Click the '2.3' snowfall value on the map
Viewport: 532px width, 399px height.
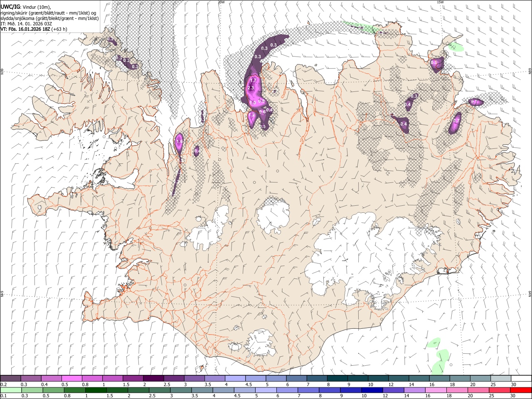[x=251, y=88]
